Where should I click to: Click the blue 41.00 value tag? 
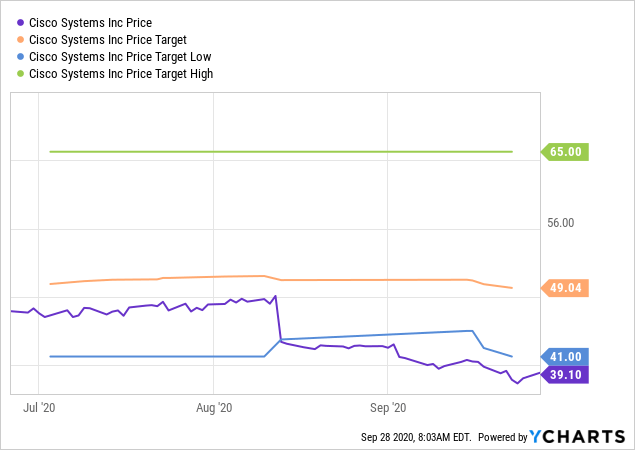pyautogui.click(x=567, y=357)
